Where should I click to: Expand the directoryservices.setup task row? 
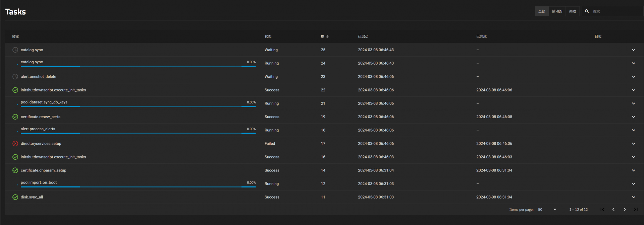pos(633,144)
